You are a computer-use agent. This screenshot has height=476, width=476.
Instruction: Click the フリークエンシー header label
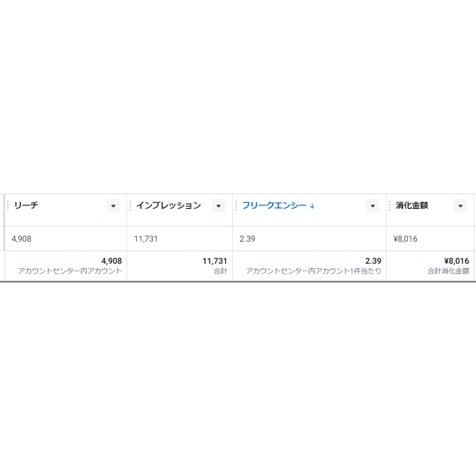(x=274, y=205)
